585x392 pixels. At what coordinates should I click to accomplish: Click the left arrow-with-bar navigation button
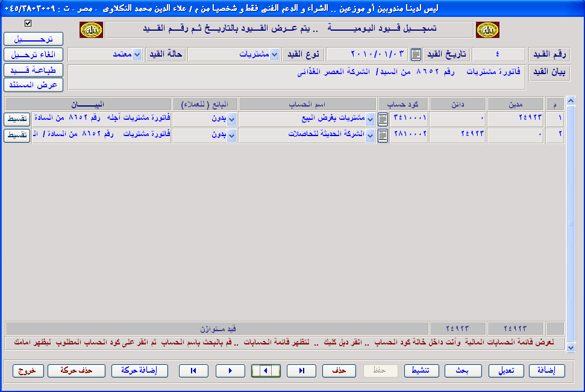tap(193, 371)
